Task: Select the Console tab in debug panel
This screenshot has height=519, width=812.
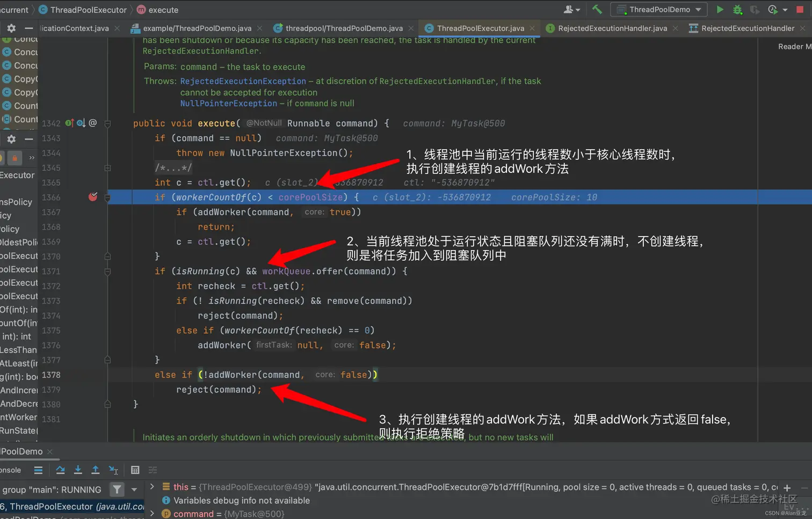Action: click(x=11, y=470)
